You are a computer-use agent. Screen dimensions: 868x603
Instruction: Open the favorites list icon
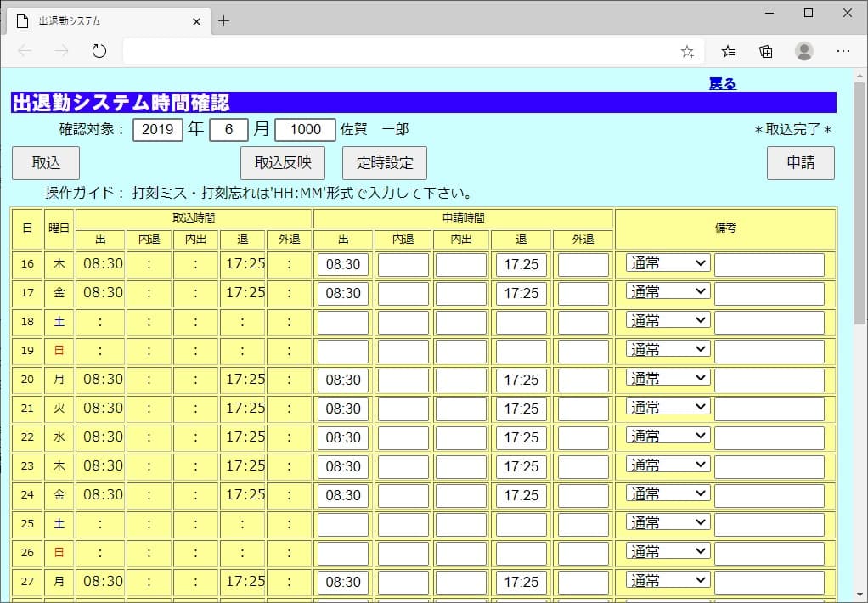click(x=728, y=52)
